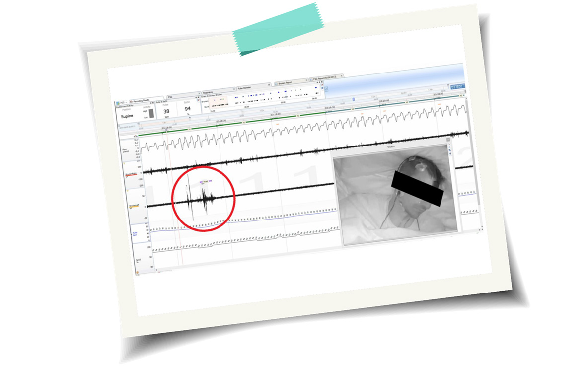Close the PSG Report [AASM 2013] tab
The image size is (588, 366).
341,76
